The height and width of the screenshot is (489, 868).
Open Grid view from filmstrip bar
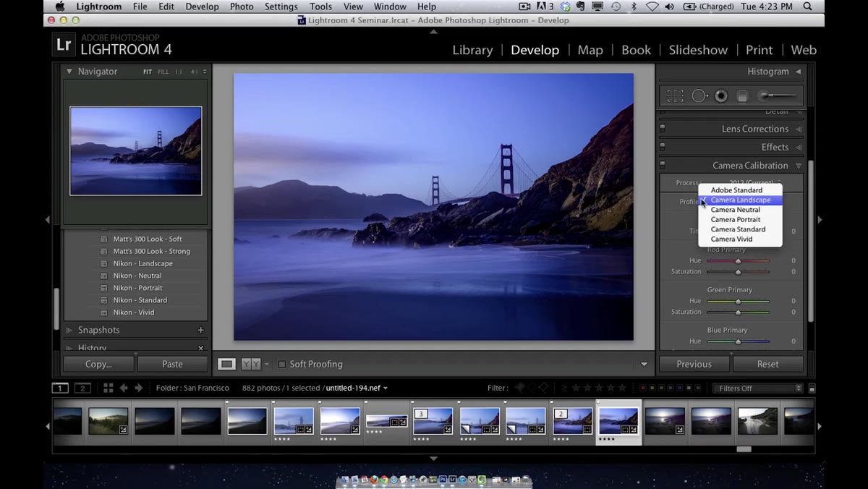point(108,388)
